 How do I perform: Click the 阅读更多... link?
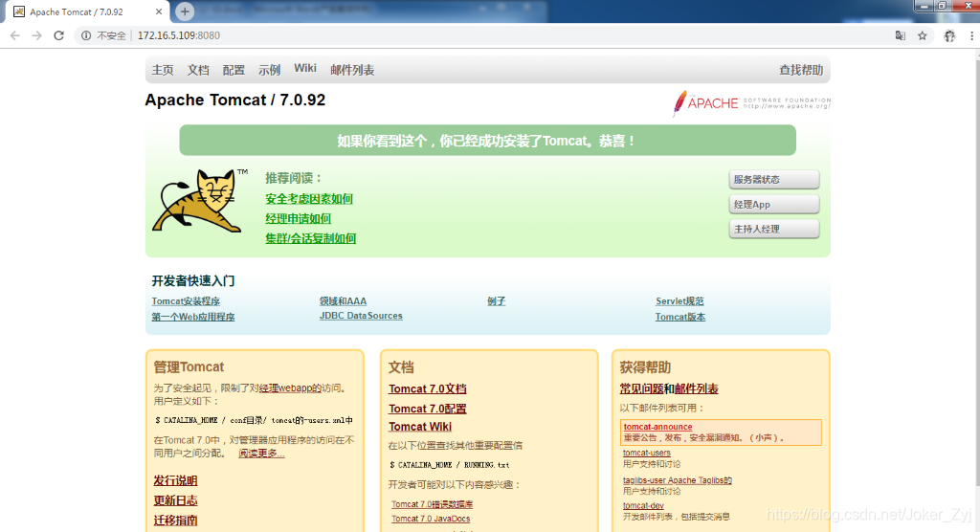[x=261, y=454]
